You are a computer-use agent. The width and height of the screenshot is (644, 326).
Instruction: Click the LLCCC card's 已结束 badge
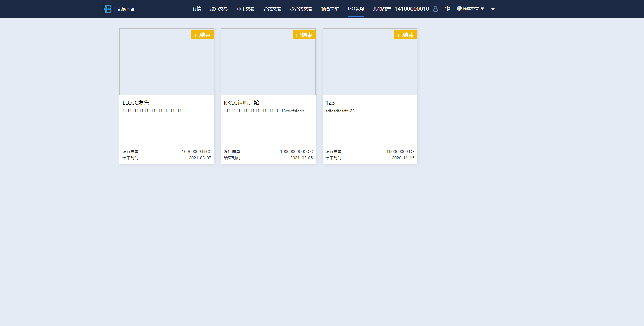[202, 35]
